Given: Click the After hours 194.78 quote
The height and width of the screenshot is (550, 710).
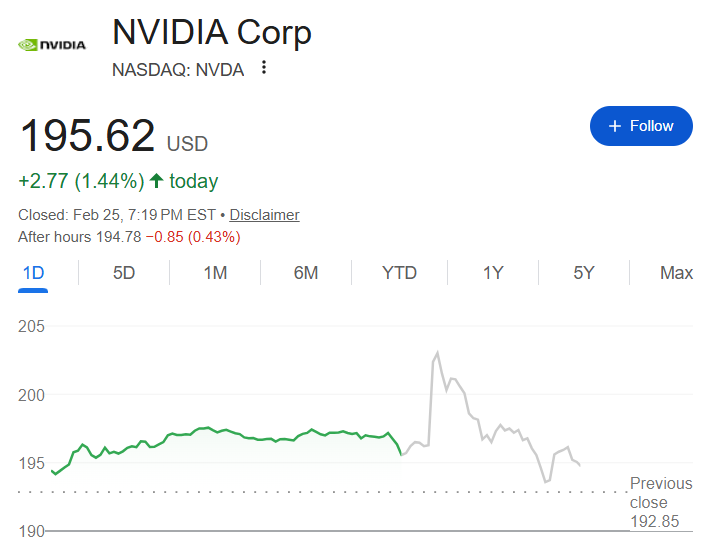Looking at the screenshot, I should pos(129,236).
